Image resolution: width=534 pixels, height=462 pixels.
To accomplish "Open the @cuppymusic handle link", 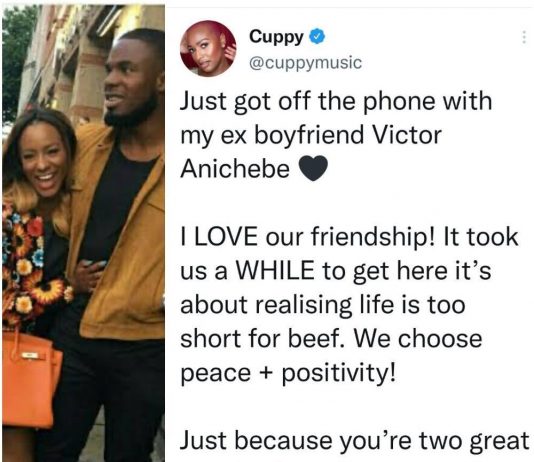I will [x=305, y=63].
